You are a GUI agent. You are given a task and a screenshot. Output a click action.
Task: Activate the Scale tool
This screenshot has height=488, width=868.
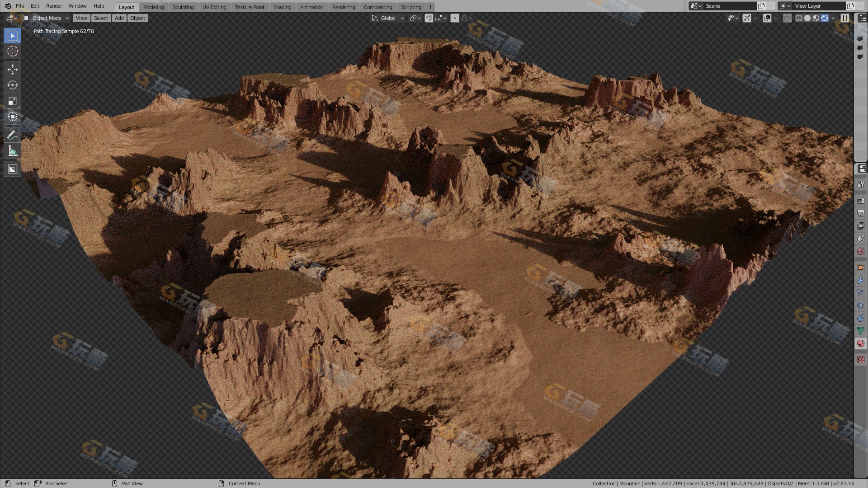[13, 101]
